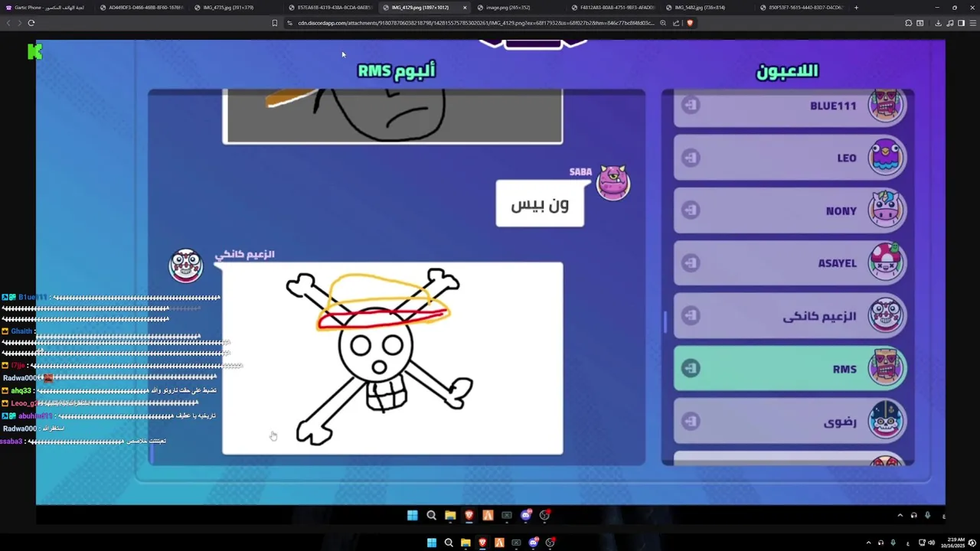980x551 pixels.
Task: Open Discord from the real Windows taskbar
Action: [534, 543]
